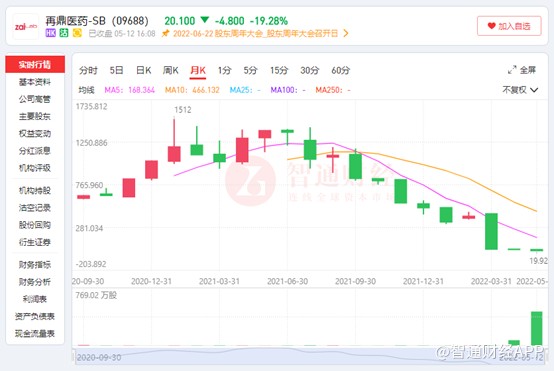Click the candlestick marked with 1512 high
Viewport: 554px width, 371px height.
tap(174, 154)
